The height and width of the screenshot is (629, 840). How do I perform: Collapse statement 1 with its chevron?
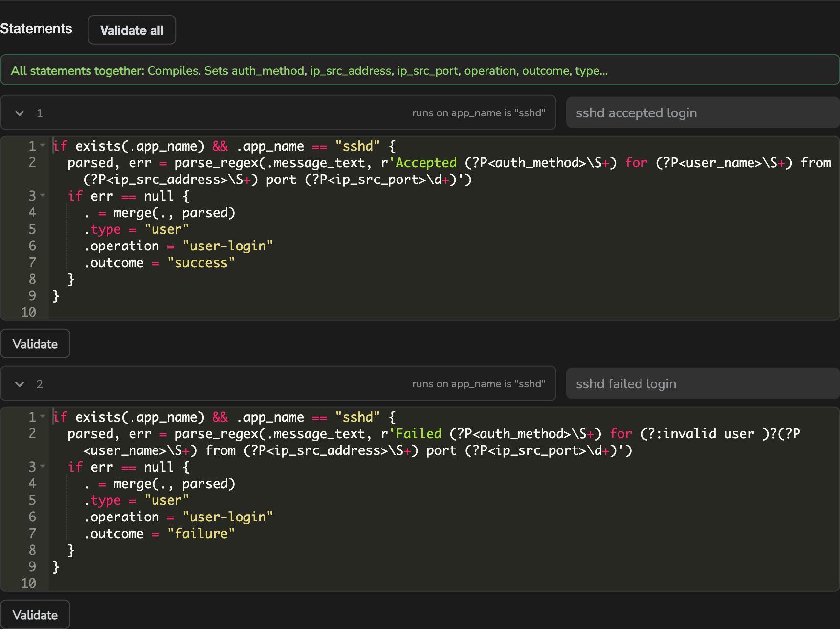pos(20,113)
